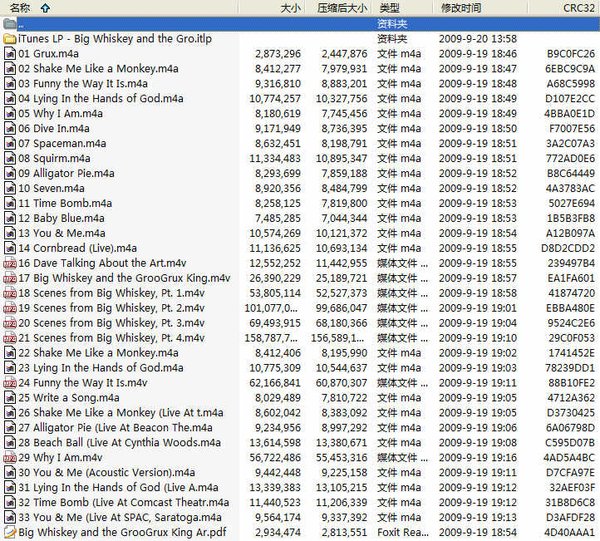Screen dimensions: 600x541
Task: Click file icon of 01 Grux.m4a
Action: click(10, 54)
